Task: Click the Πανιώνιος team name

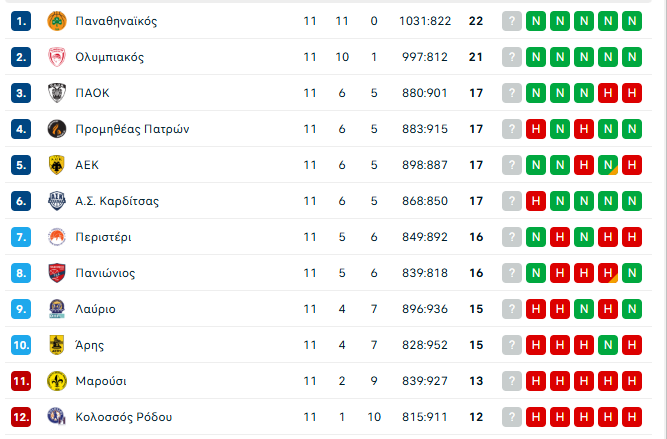Action: tap(105, 273)
